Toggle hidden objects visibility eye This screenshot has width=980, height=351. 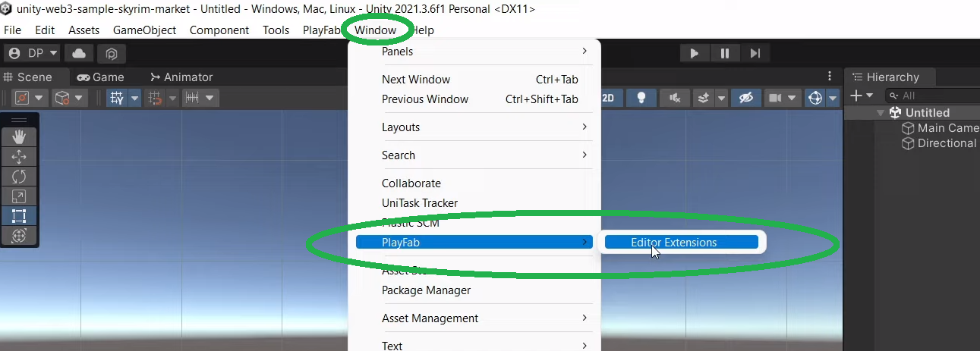747,98
